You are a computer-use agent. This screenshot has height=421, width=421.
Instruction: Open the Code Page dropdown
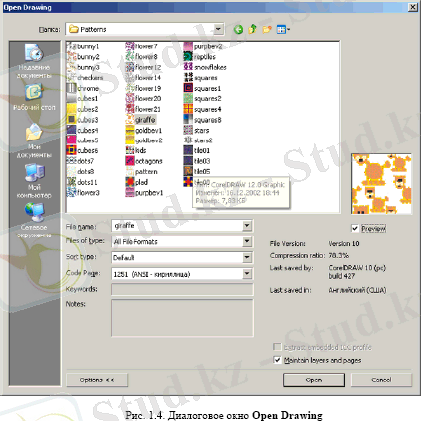(247, 274)
